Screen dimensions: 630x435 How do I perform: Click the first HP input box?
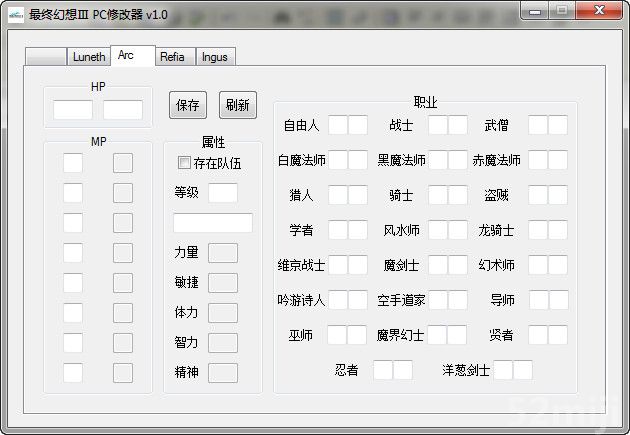pyautogui.click(x=73, y=110)
